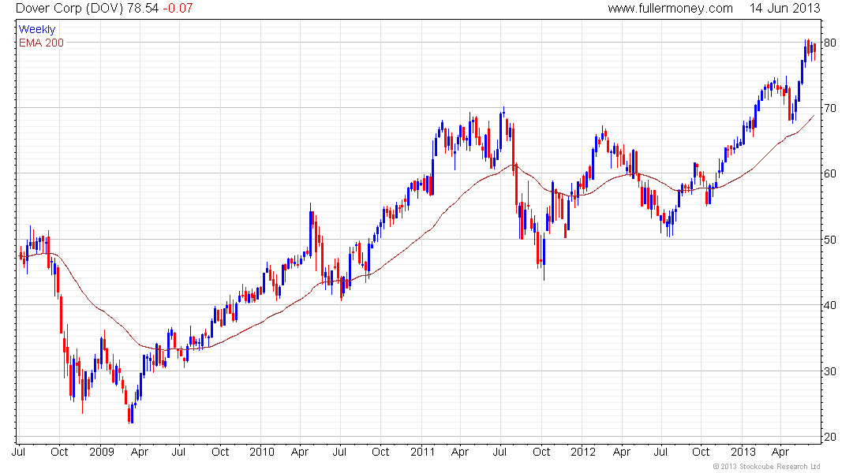The height and width of the screenshot is (473, 868).
Task: Click the Dover Corp (DOV) chart title
Action: (x=69, y=9)
